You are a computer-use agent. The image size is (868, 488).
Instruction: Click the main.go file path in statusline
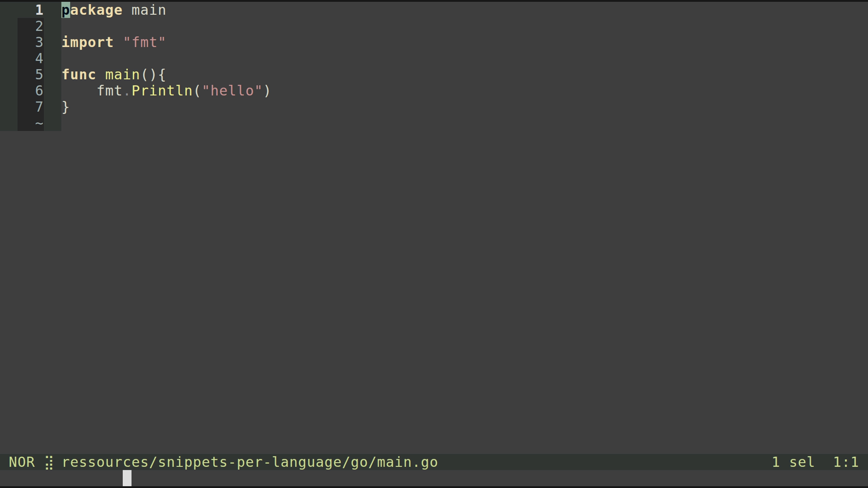pyautogui.click(x=250, y=462)
